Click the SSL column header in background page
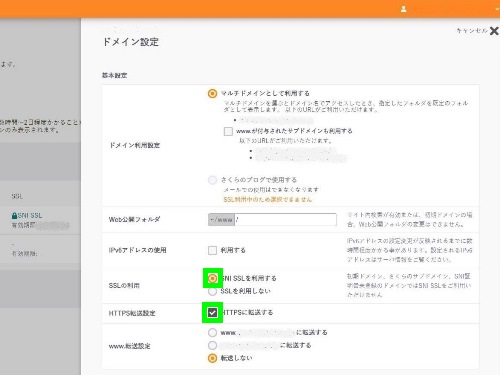 [17, 196]
